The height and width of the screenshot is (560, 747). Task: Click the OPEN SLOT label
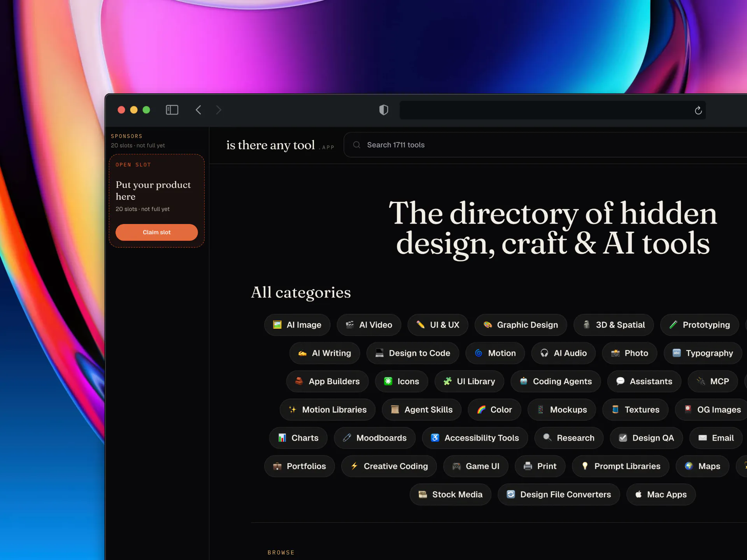point(133,165)
